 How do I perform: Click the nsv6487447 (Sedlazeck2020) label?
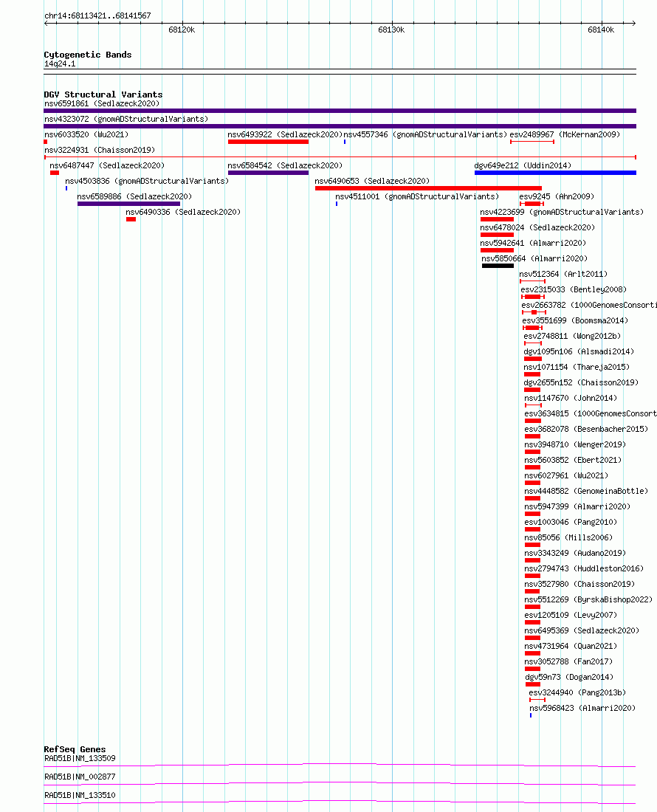(107, 165)
